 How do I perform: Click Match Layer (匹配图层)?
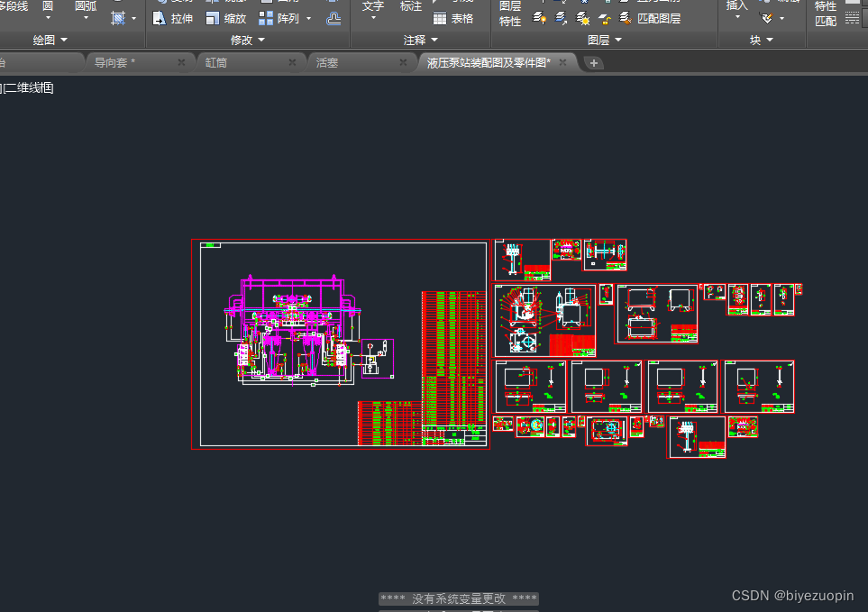649,18
